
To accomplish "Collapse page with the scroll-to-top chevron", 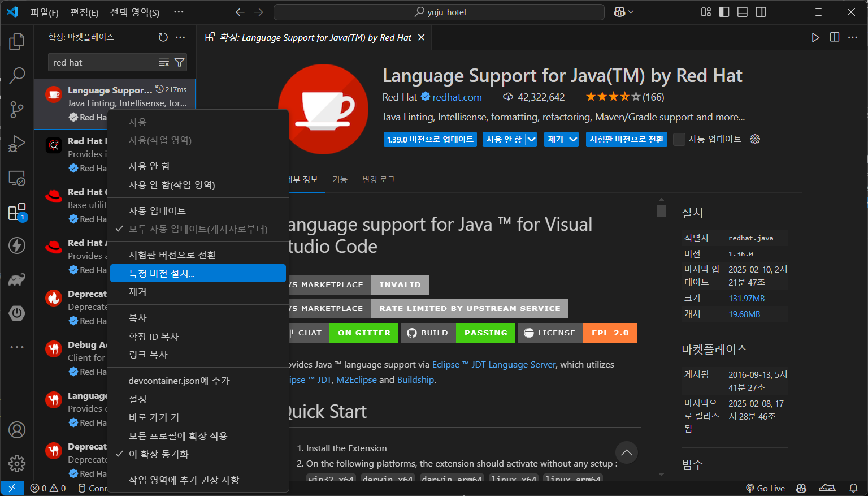I will [627, 452].
